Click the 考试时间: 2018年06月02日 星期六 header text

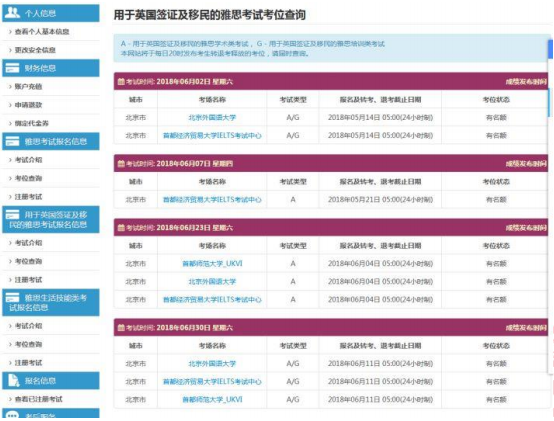[179, 82]
